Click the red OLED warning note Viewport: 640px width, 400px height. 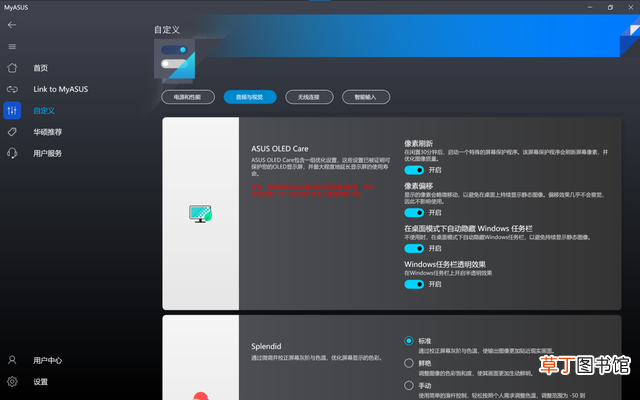[313, 190]
